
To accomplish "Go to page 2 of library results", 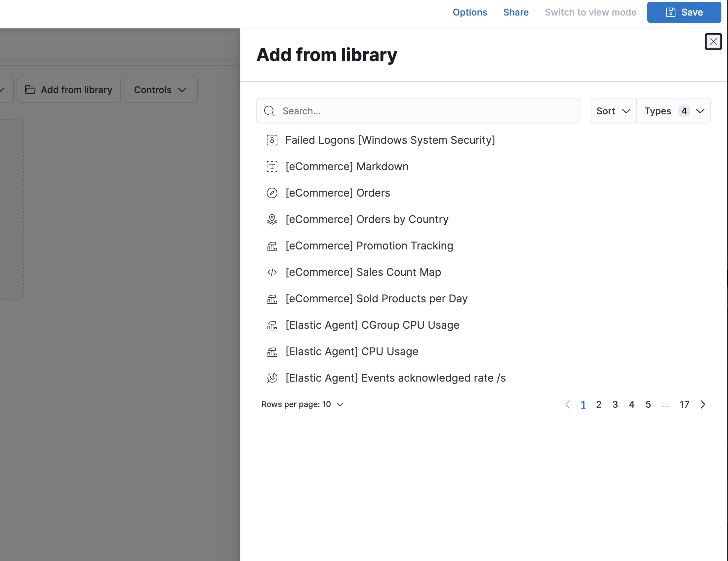I will [x=599, y=404].
